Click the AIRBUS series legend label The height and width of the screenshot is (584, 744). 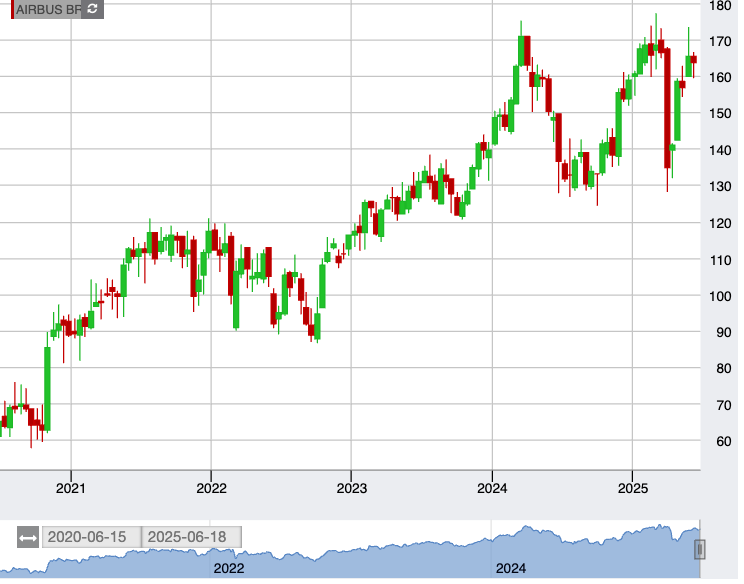pyautogui.click(x=48, y=9)
